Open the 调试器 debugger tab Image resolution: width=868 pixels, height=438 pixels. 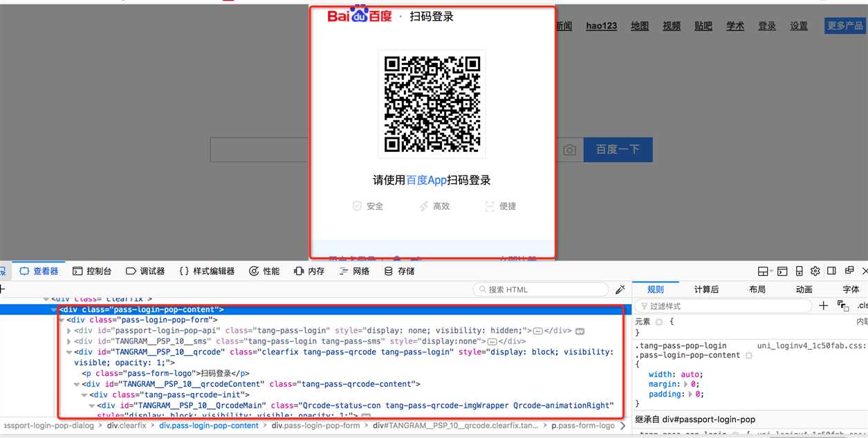coord(145,272)
